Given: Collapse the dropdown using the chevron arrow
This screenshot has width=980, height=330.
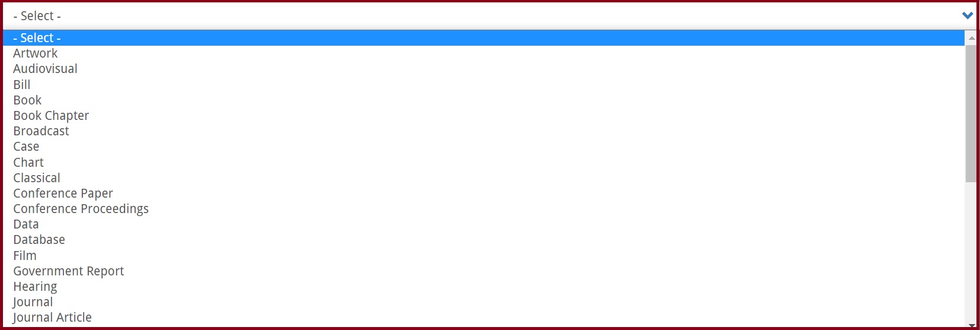Looking at the screenshot, I should [x=968, y=15].
